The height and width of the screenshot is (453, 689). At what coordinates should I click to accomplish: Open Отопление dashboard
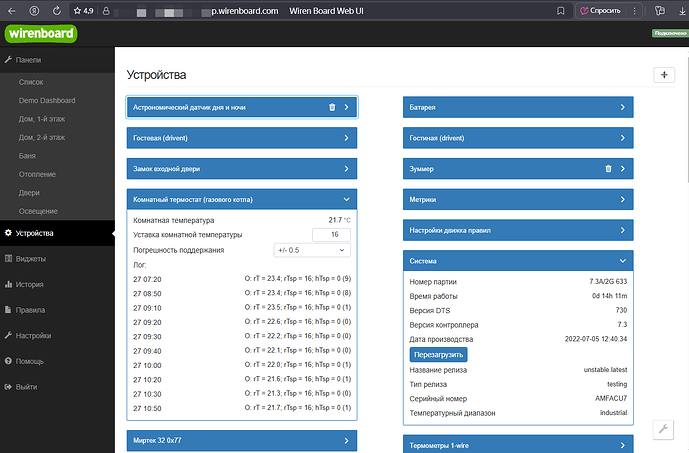pos(37,174)
